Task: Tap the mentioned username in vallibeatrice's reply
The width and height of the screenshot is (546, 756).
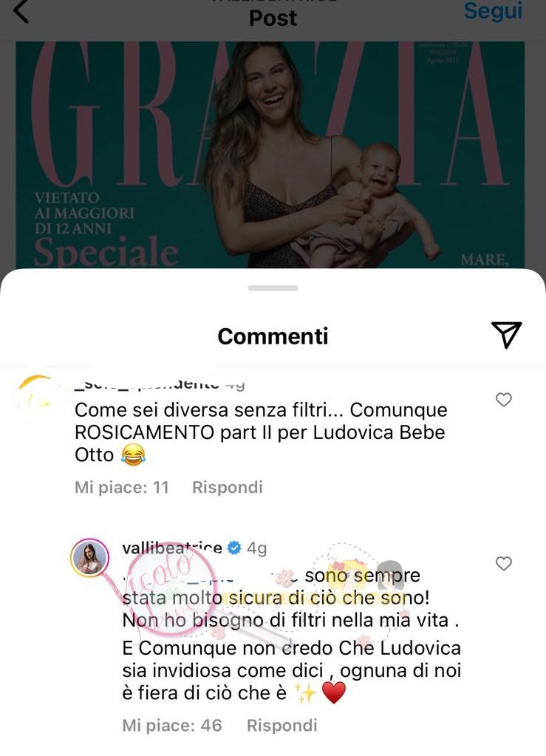Action: 211,576
